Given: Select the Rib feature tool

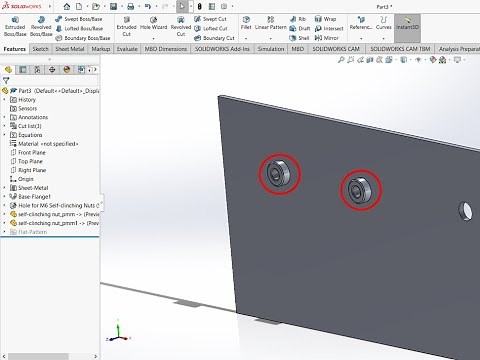Looking at the screenshot, I should (298, 19).
